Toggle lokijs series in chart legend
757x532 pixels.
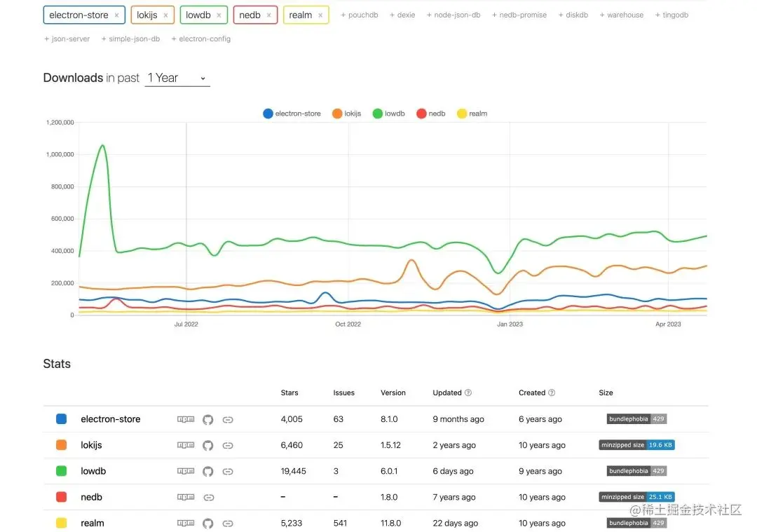(x=347, y=114)
